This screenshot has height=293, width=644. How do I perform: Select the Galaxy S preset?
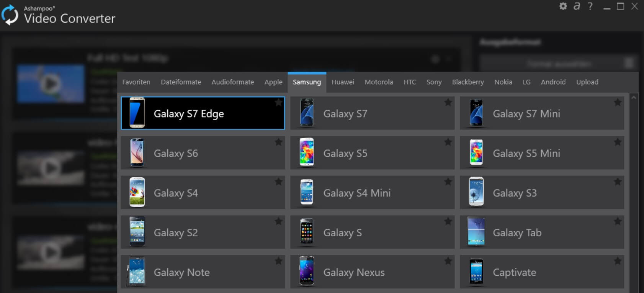coord(372,232)
